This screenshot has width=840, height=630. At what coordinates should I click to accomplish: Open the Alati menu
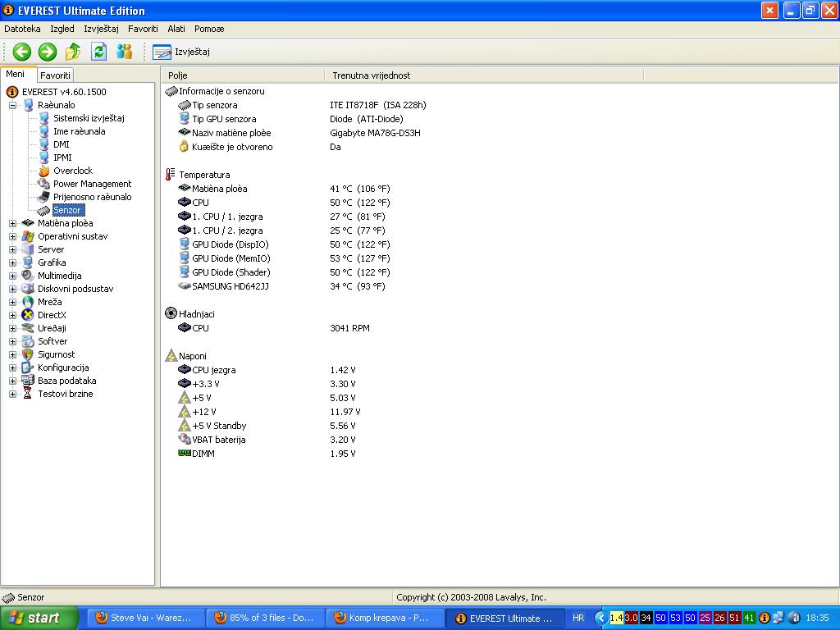pyautogui.click(x=176, y=29)
